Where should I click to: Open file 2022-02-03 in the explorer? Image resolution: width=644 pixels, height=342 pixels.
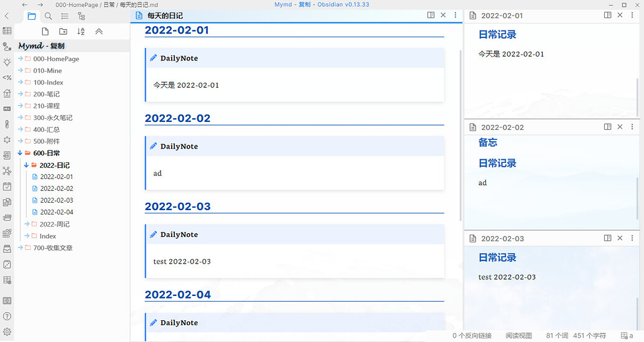coord(57,200)
